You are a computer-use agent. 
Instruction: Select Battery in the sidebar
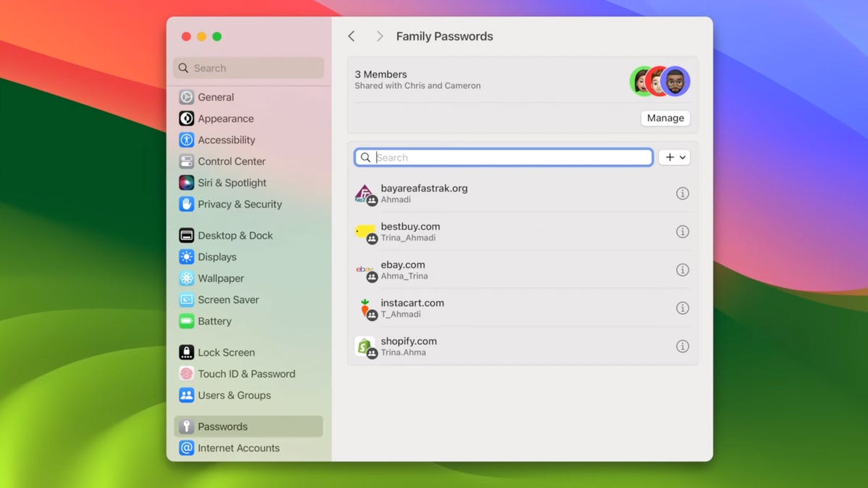tap(187, 321)
